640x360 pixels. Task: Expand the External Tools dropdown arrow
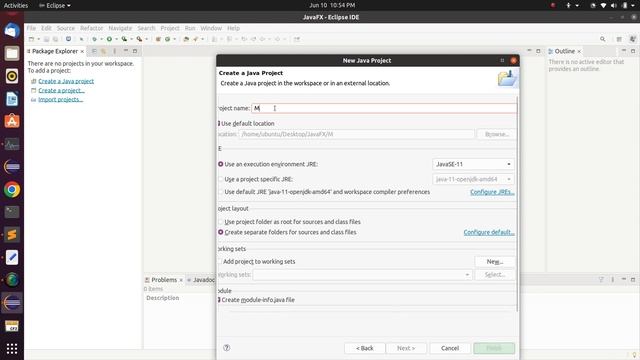click(x=147, y=39)
